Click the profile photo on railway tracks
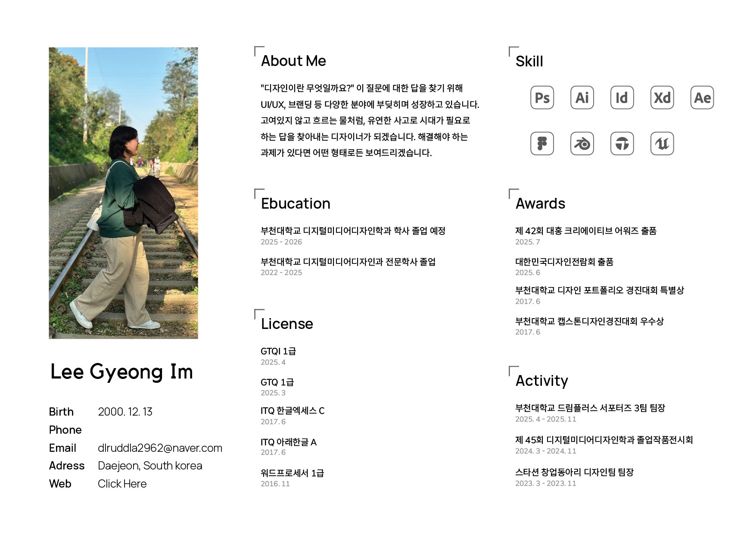This screenshot has height=535, width=756. [123, 193]
